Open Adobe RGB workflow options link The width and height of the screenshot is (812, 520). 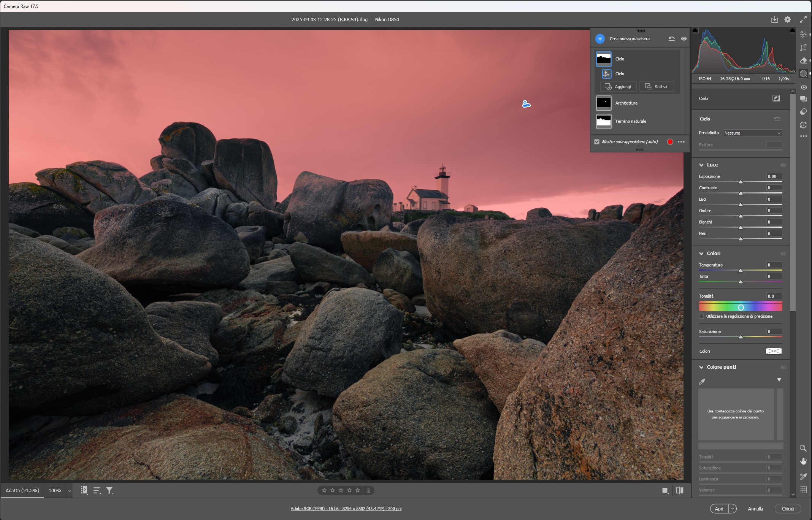point(346,509)
